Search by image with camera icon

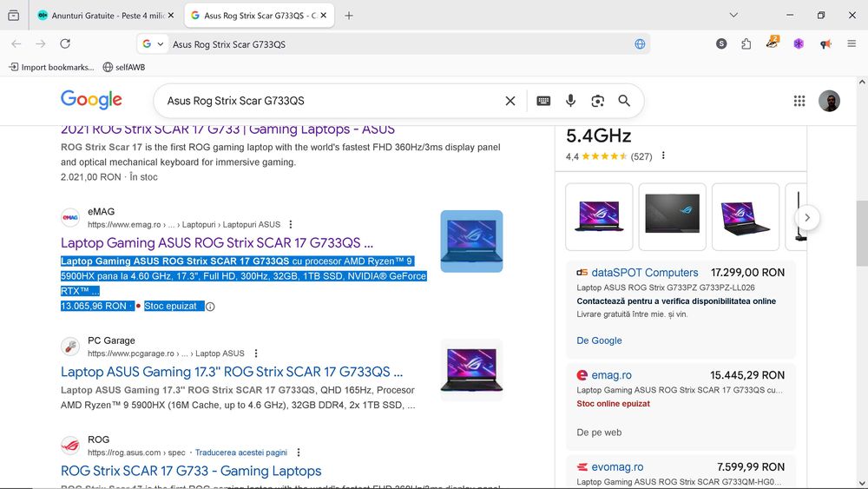[x=597, y=101]
